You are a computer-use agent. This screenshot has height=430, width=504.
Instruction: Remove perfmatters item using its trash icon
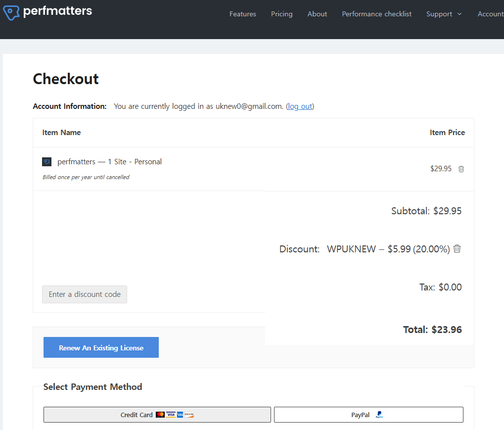pos(461,169)
